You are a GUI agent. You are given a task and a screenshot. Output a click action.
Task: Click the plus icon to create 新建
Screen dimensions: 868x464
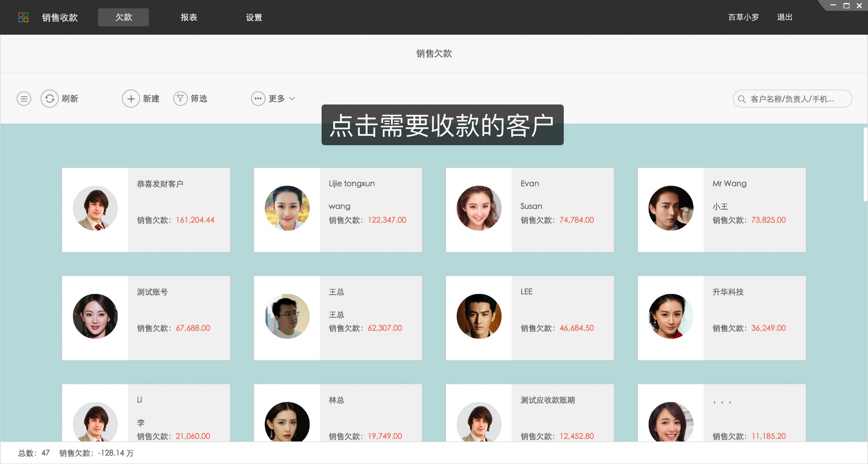pyautogui.click(x=131, y=98)
